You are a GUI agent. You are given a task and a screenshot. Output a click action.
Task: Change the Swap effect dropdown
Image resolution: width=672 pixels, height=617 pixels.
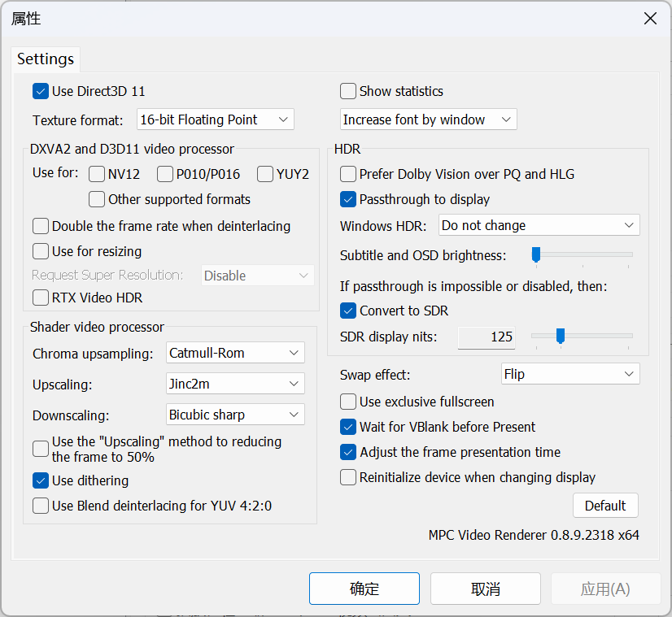[x=570, y=374]
